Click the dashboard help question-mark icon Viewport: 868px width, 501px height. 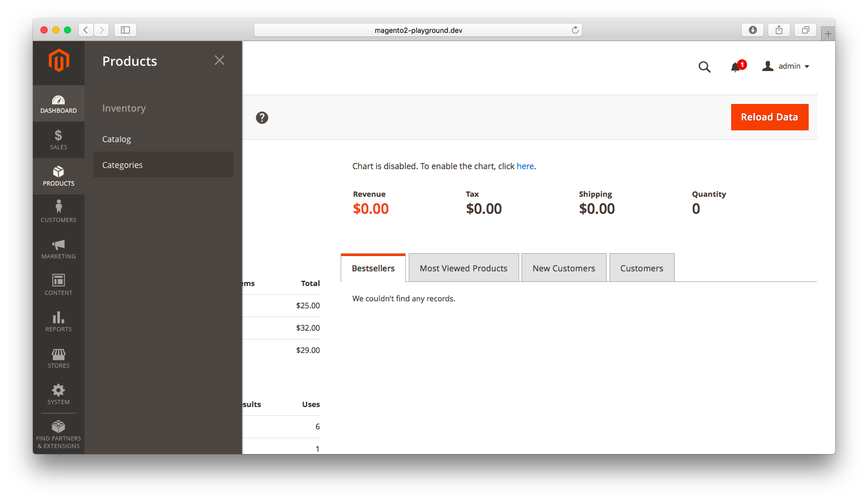click(262, 117)
